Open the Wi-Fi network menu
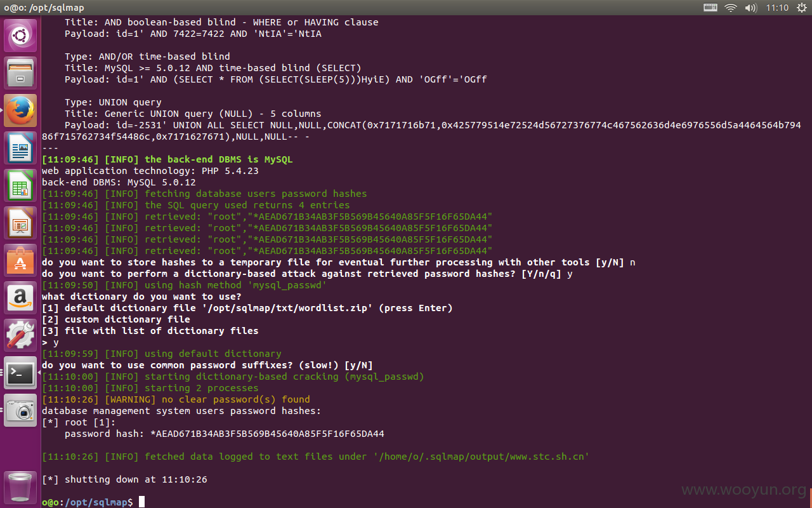 pyautogui.click(x=731, y=8)
